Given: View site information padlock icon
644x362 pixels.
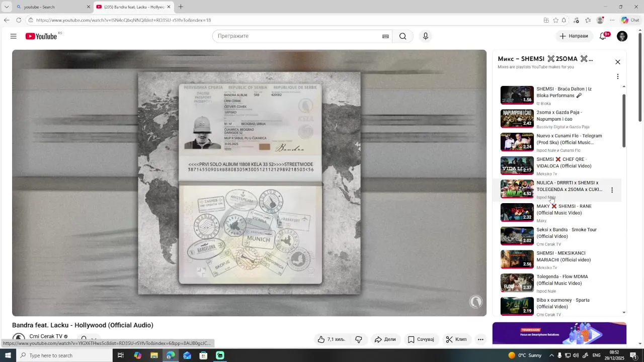Looking at the screenshot, I should pyautogui.click(x=31, y=20).
